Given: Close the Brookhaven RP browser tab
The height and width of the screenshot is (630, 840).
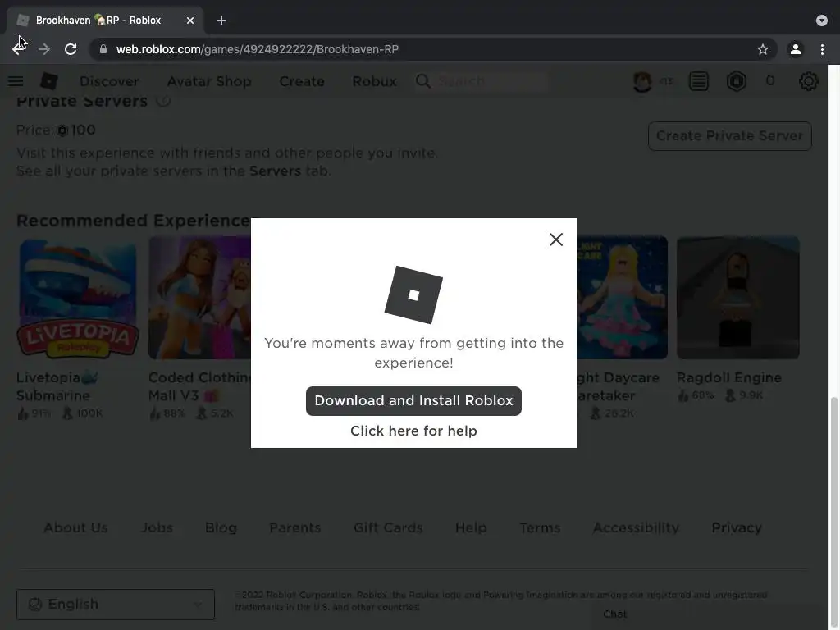Looking at the screenshot, I should tap(190, 21).
